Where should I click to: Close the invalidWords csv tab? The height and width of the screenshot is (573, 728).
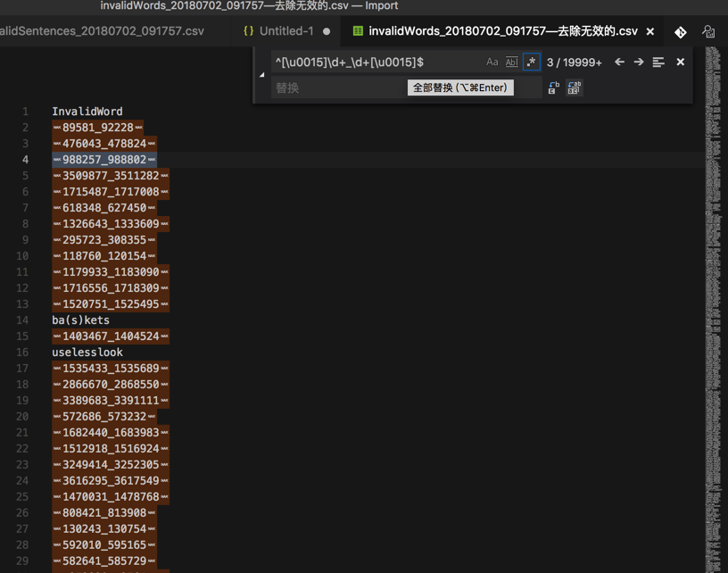[650, 31]
